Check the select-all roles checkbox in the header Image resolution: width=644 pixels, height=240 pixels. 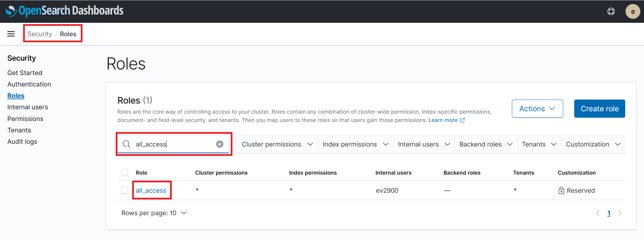[x=125, y=173]
